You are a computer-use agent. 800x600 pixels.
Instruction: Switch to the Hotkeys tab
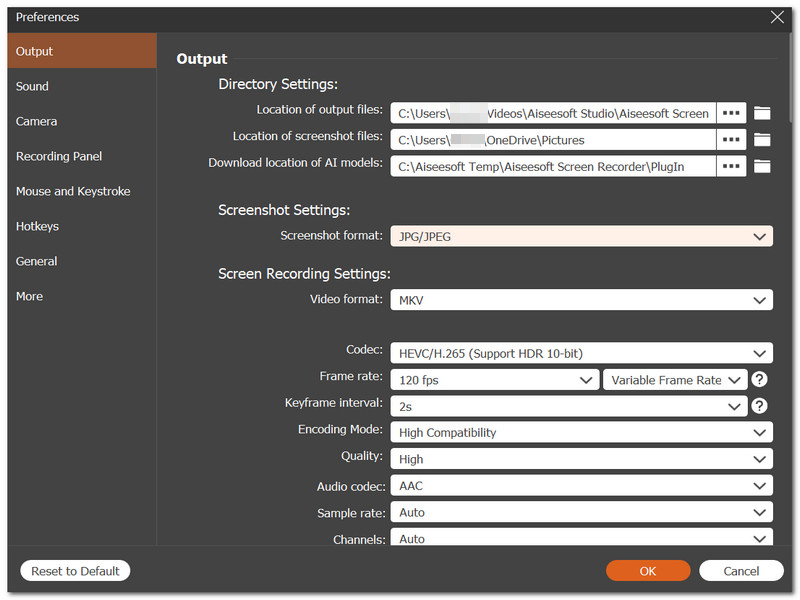click(x=82, y=226)
